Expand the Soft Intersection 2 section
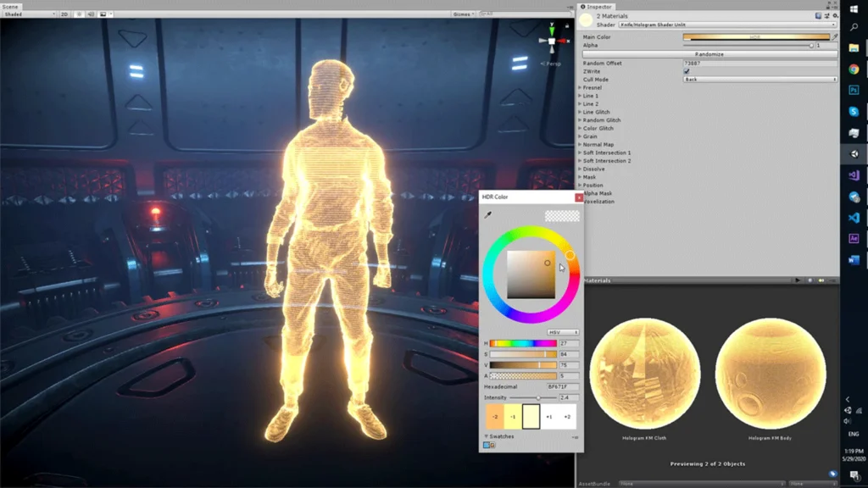 click(605, 161)
